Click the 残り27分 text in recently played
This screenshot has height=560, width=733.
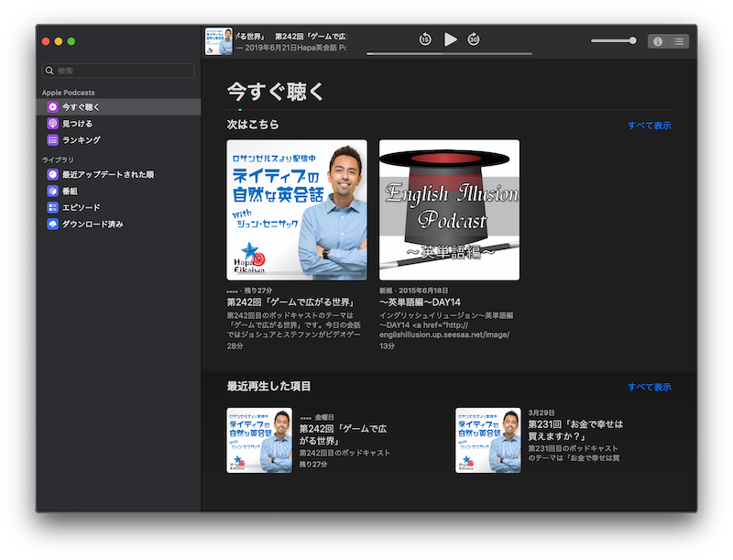click(313, 464)
